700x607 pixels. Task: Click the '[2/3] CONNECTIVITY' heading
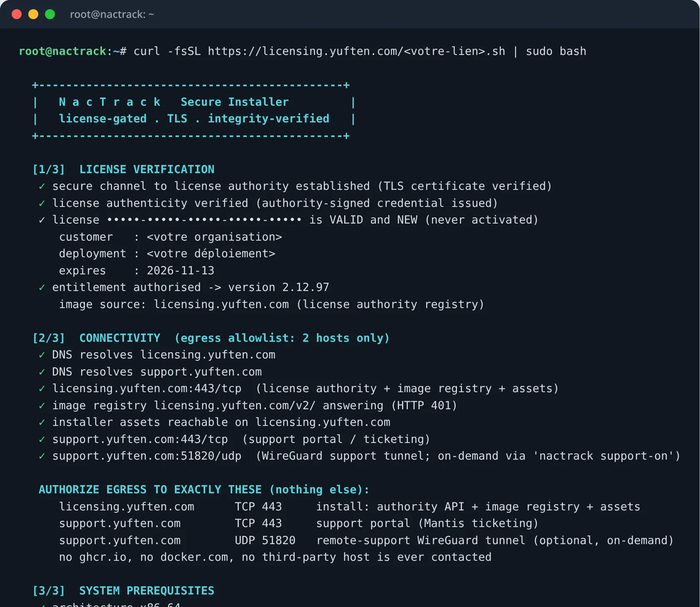pos(97,338)
